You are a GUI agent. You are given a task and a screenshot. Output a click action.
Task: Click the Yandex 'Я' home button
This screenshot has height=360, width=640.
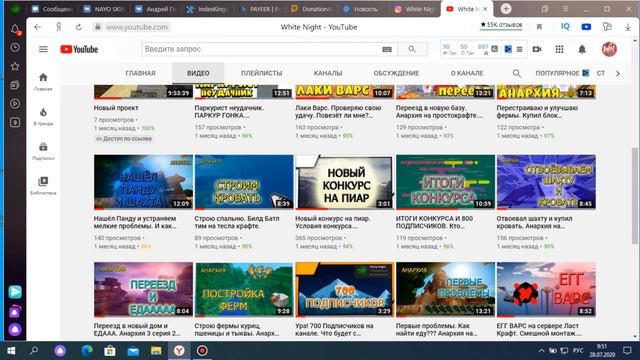pos(59,27)
